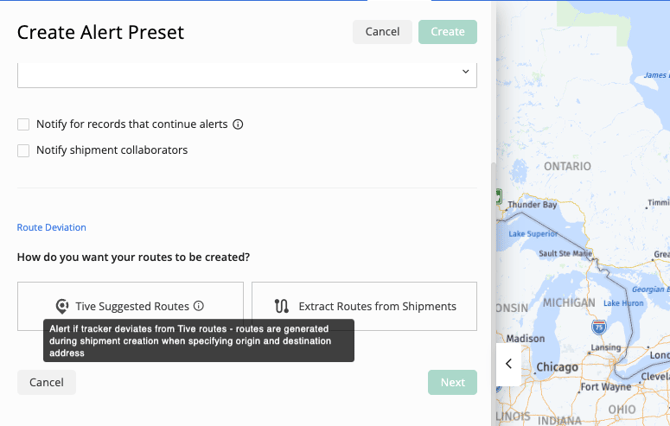Check Notify shipment collaborators box
This screenshot has width=670, height=426.
pos(23,151)
